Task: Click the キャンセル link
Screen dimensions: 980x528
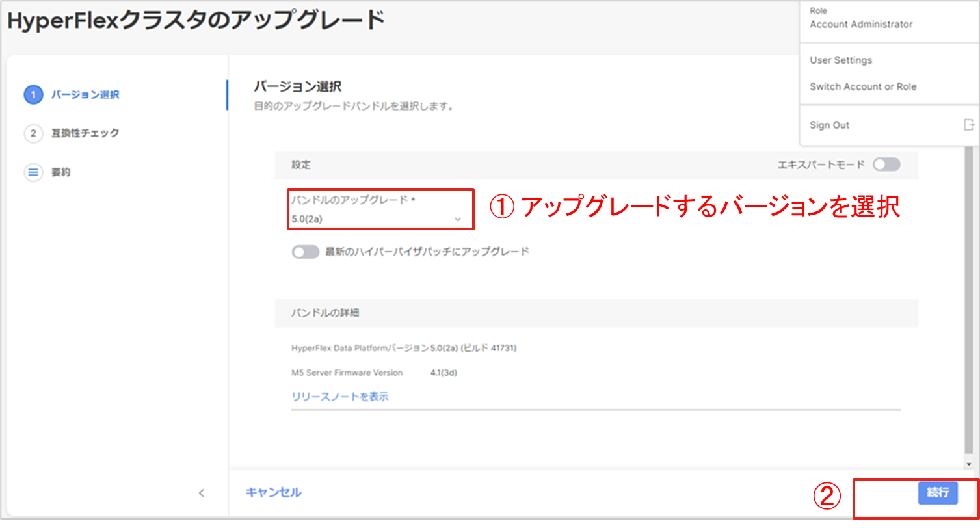Action: click(x=273, y=493)
